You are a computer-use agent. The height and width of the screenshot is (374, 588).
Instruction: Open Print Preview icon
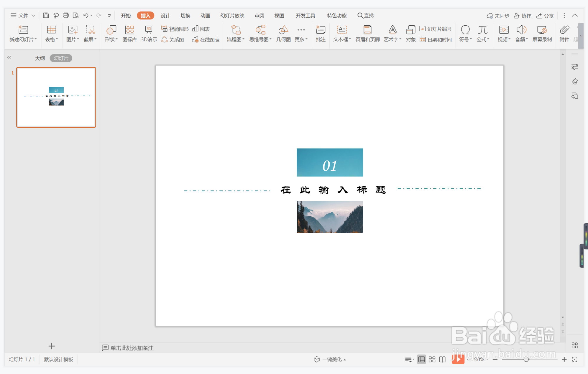click(x=76, y=15)
